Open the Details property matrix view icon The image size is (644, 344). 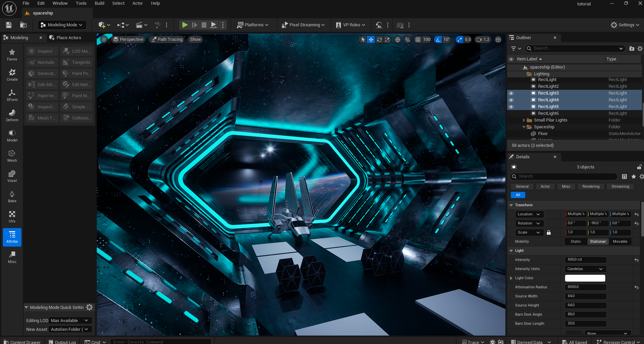[x=624, y=177]
